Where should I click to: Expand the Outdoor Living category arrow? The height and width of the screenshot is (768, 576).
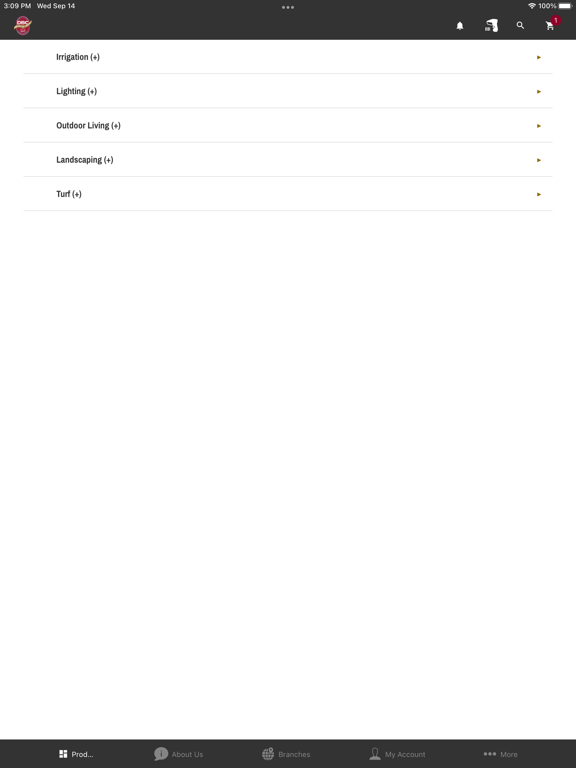pyautogui.click(x=539, y=126)
